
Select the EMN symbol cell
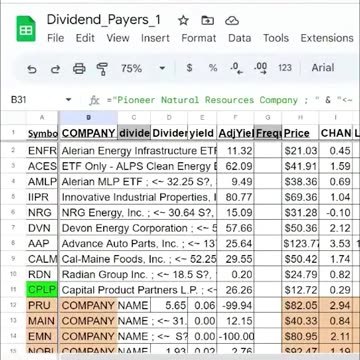42,336
